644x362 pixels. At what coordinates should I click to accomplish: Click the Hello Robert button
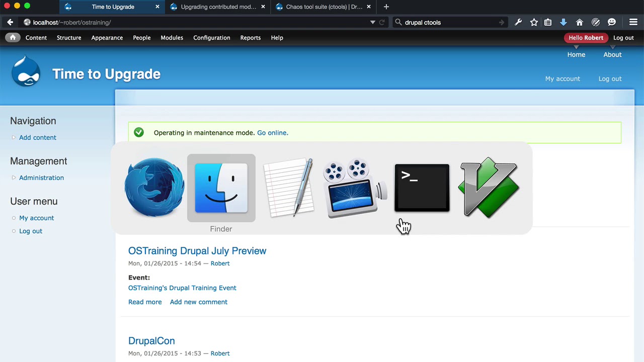[x=586, y=38]
